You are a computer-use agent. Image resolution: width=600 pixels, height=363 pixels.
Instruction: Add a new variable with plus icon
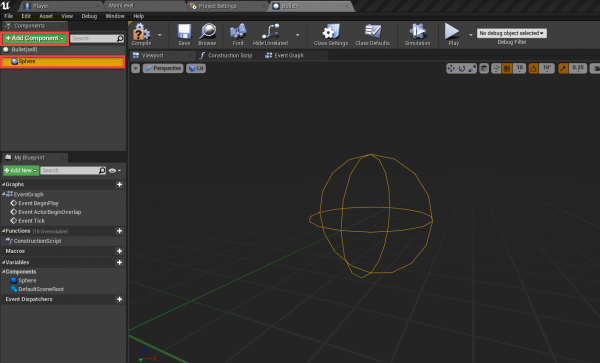pyautogui.click(x=119, y=262)
